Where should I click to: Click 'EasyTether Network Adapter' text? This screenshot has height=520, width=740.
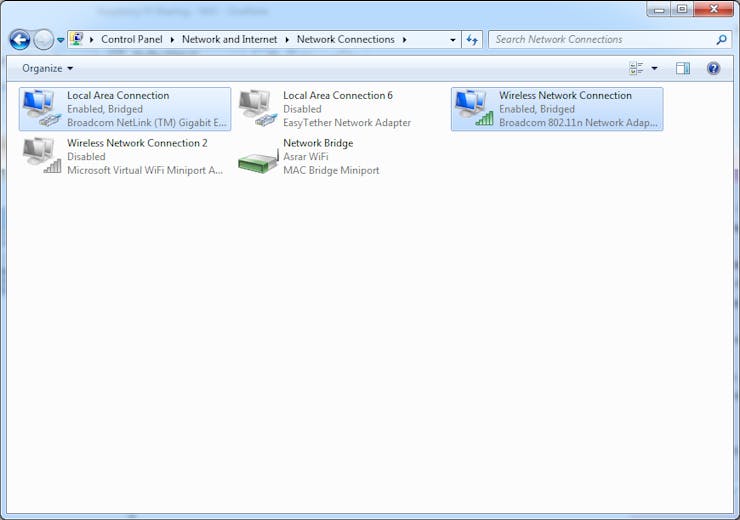[x=347, y=123]
